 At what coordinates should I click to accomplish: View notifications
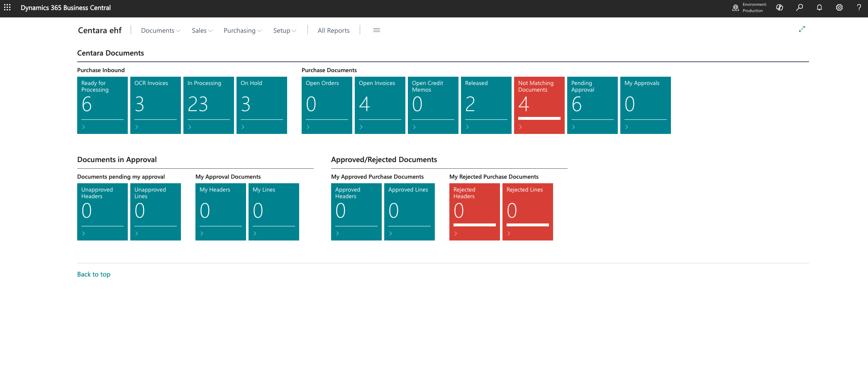(x=819, y=7)
